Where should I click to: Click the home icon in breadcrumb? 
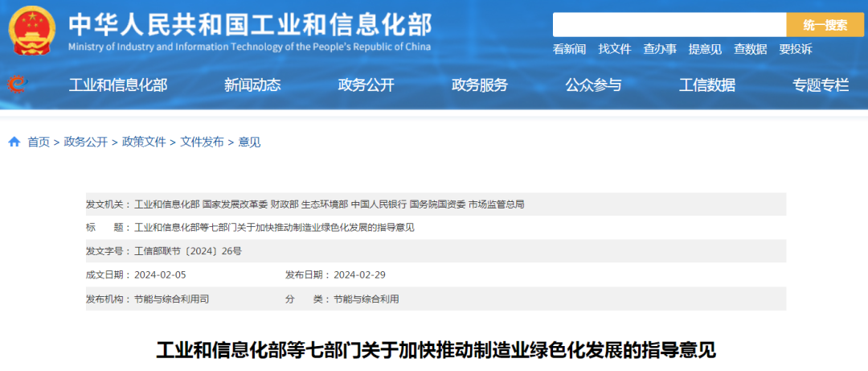[x=14, y=142]
